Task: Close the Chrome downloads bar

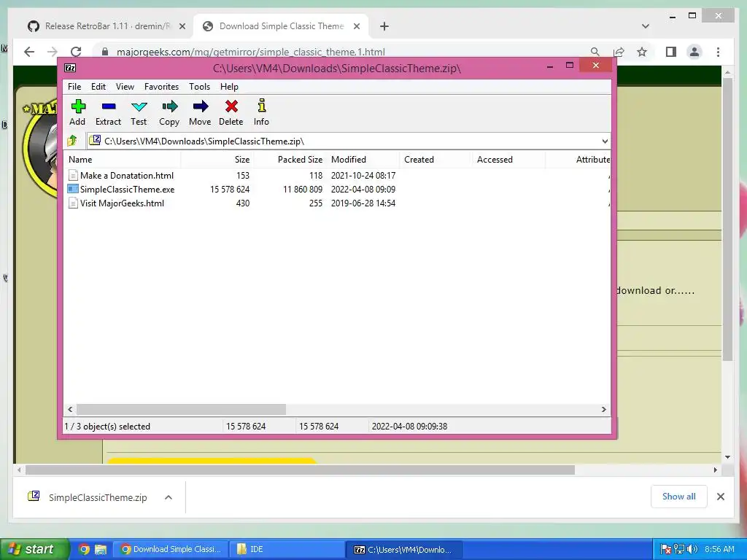Action: coord(720,497)
